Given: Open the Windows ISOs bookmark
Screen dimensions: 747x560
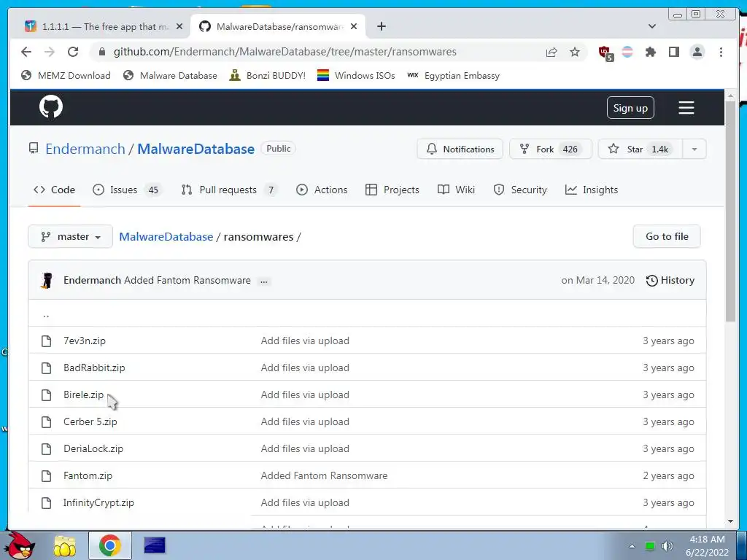Looking at the screenshot, I should pos(356,76).
